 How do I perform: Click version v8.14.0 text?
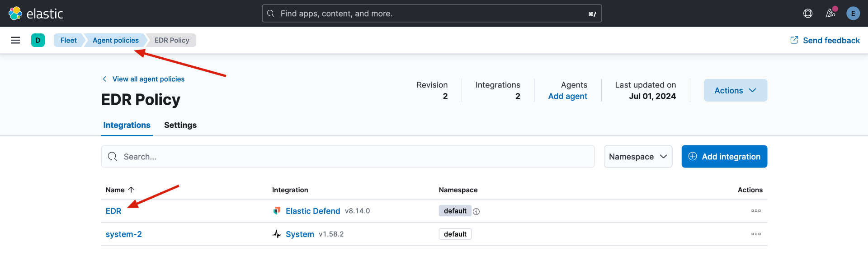click(357, 211)
